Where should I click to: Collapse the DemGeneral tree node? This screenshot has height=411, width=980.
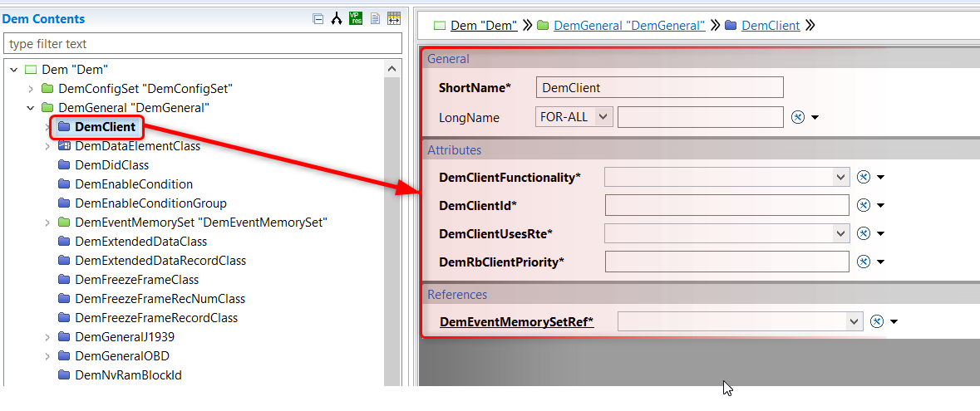coord(30,107)
